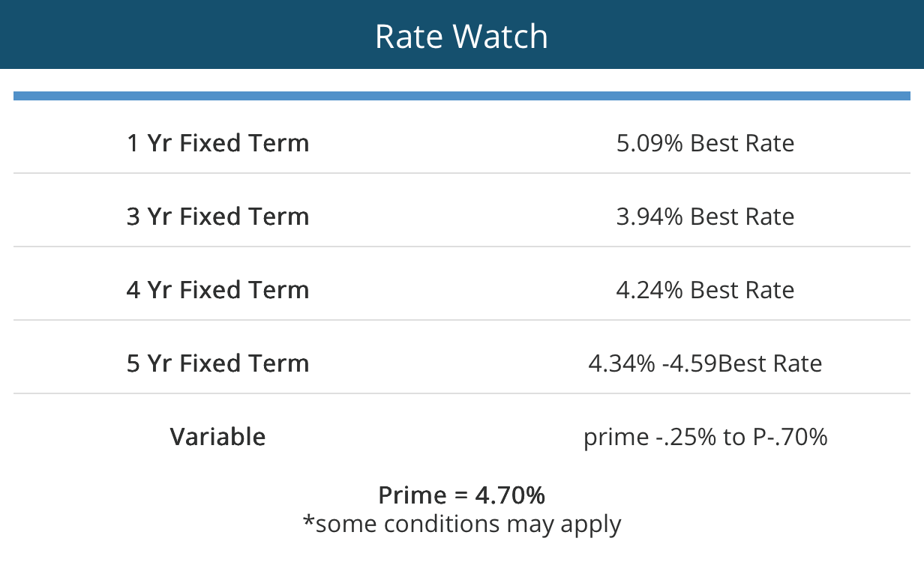924x562 pixels.
Task: Click the light blue divider bar
Action: coord(461,96)
